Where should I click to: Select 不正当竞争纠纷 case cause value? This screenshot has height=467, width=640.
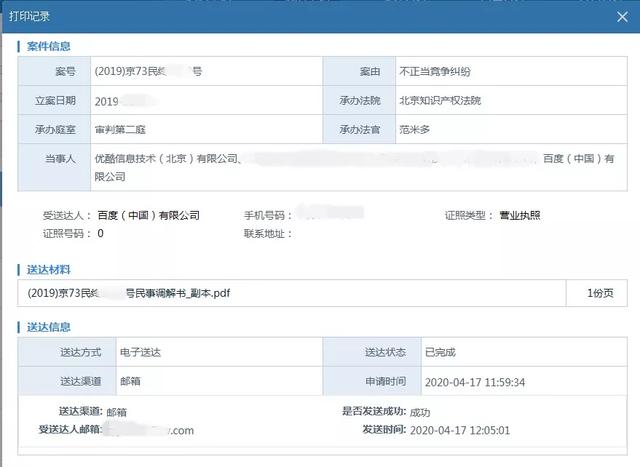click(435, 71)
